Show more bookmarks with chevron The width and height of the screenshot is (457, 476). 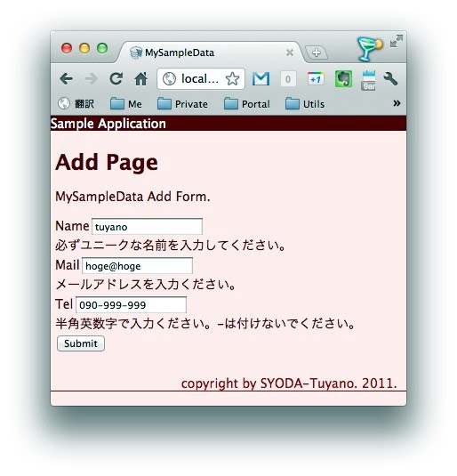pos(397,103)
